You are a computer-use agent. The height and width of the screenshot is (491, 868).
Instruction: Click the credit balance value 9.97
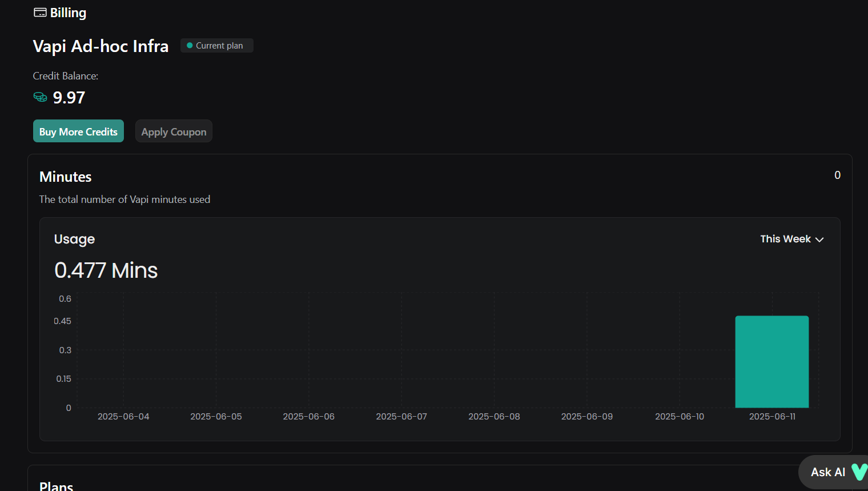(69, 98)
